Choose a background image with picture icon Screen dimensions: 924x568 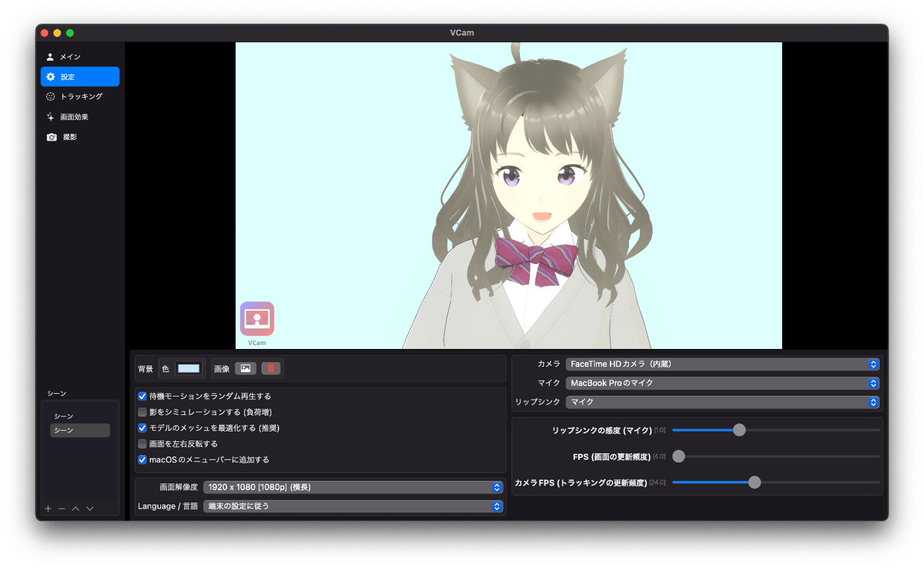coord(246,368)
